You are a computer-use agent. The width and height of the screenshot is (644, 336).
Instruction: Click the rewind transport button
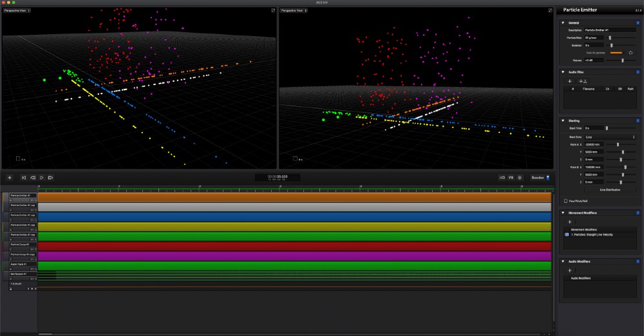point(33,177)
